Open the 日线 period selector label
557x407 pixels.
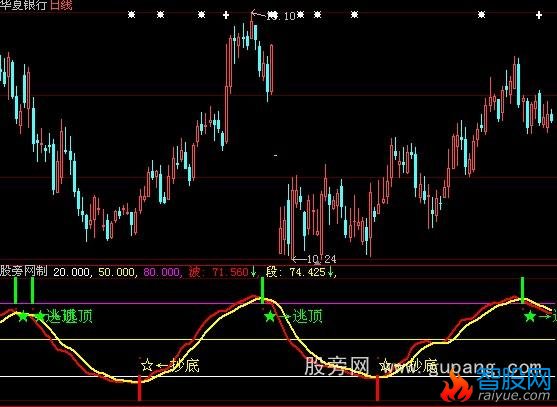click(61, 5)
